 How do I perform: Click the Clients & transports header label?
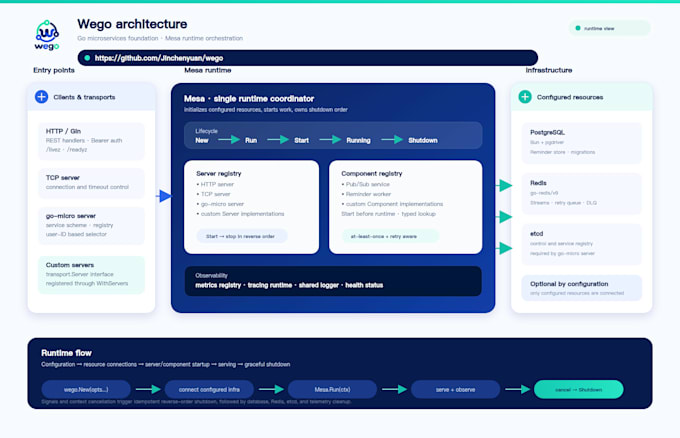click(x=84, y=97)
